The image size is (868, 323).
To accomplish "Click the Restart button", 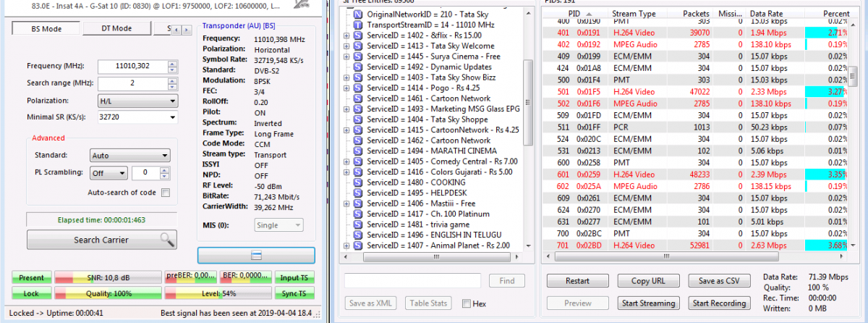I will click(577, 281).
